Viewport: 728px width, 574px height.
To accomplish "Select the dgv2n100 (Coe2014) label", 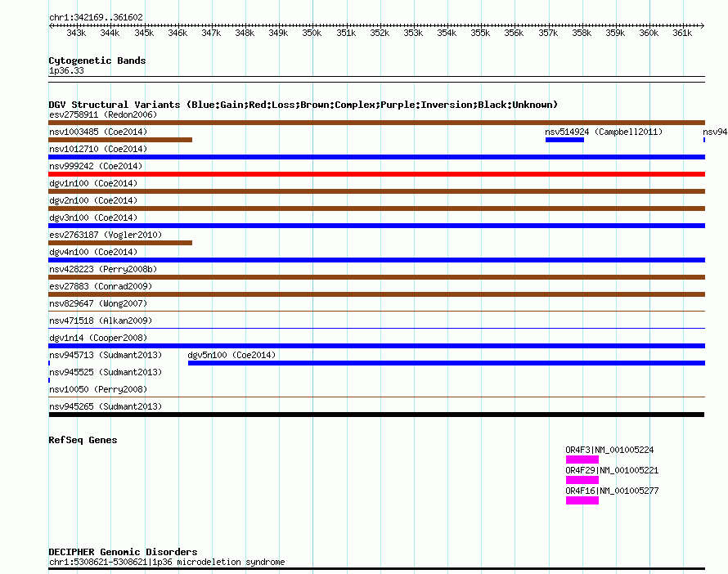I will click(93, 200).
